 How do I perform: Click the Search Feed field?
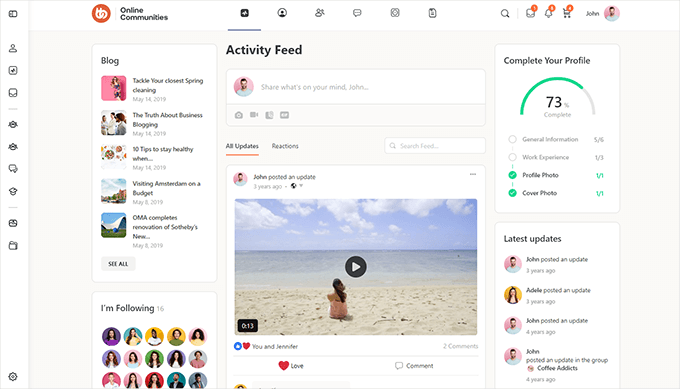[435, 146]
